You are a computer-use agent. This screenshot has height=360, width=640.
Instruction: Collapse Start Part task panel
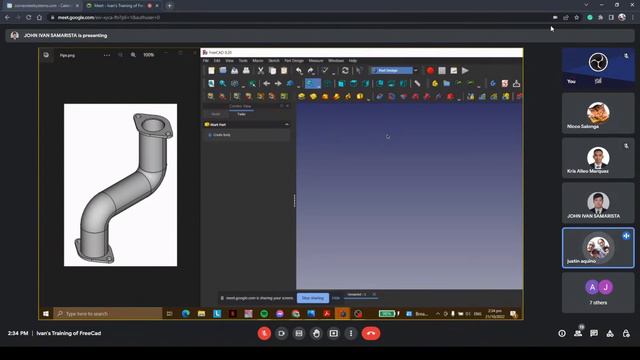pyautogui.click(x=287, y=124)
